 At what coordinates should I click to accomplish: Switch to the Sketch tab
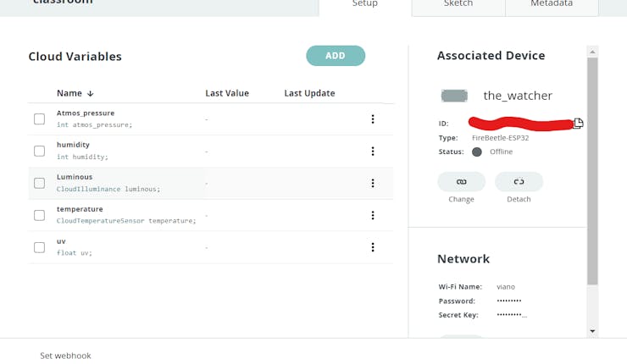458,5
